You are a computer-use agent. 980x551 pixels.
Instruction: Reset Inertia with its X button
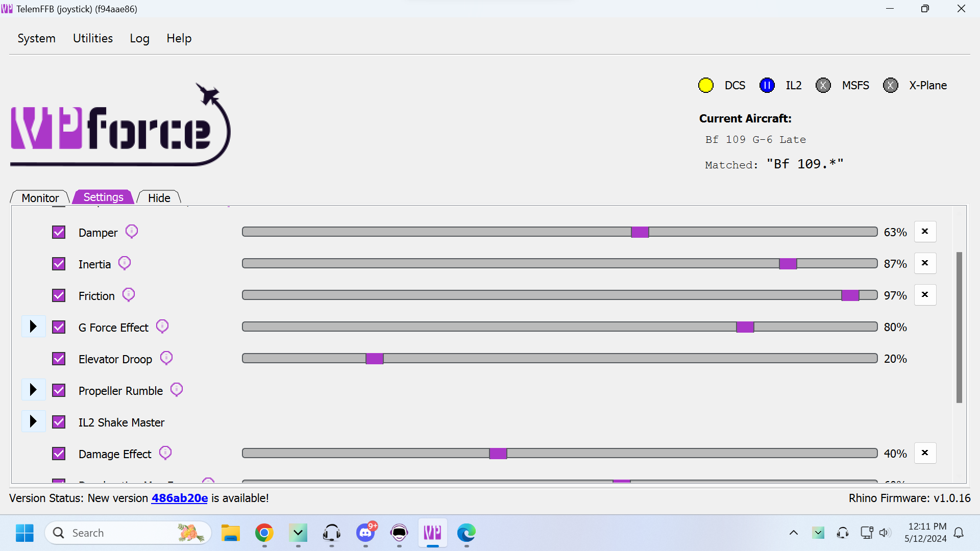[925, 263]
